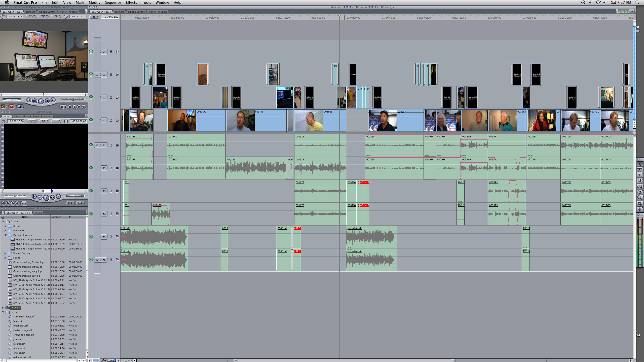
Task: Open the Walter Thoughts timeline tab
Action: coord(158,12)
